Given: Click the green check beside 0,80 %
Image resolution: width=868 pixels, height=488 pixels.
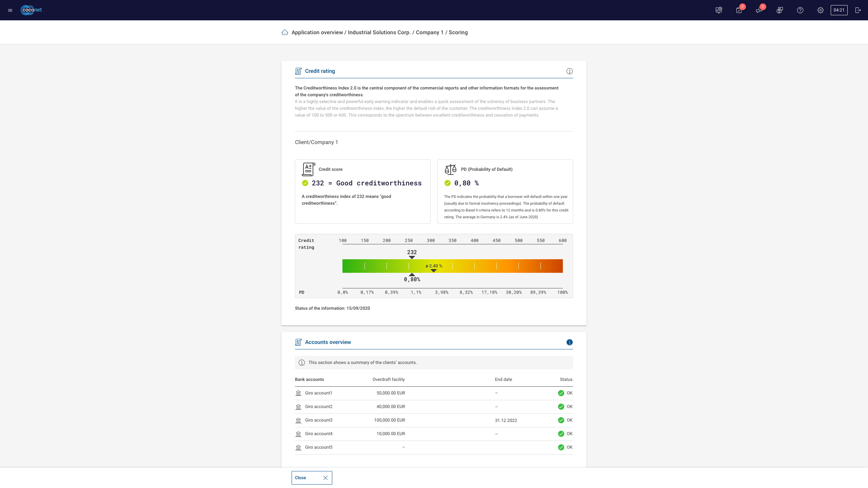Looking at the screenshot, I should (x=448, y=183).
